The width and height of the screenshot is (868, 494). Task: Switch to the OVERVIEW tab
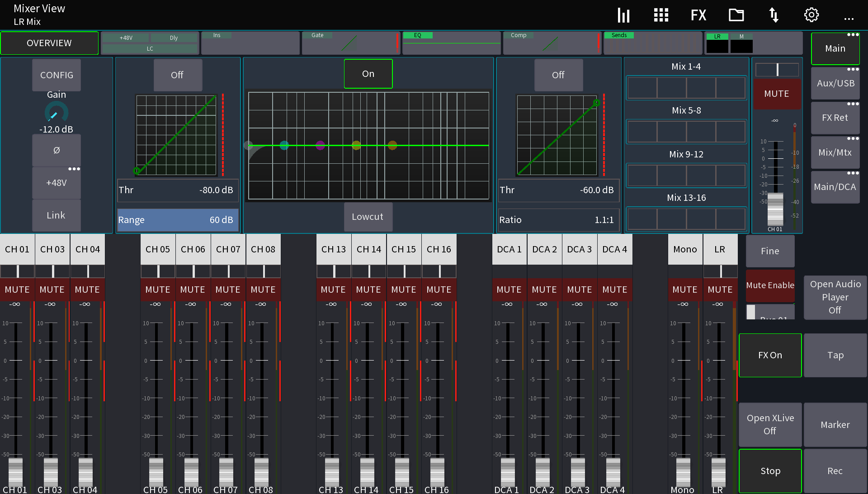click(49, 43)
